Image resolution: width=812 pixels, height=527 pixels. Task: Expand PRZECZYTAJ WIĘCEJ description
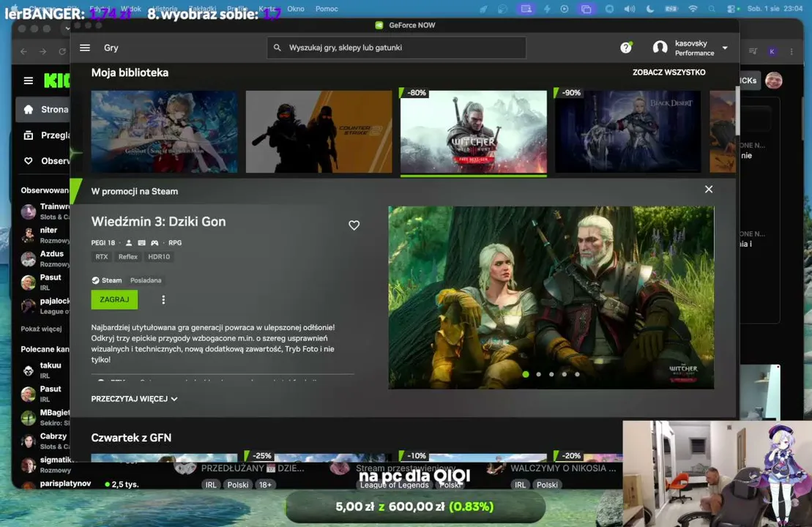click(x=134, y=399)
